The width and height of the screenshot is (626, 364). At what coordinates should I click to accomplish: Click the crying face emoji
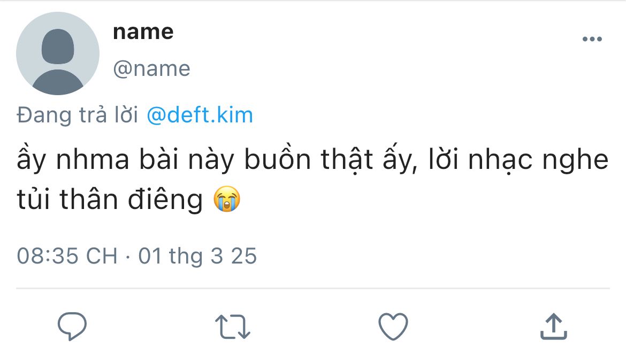227,200
